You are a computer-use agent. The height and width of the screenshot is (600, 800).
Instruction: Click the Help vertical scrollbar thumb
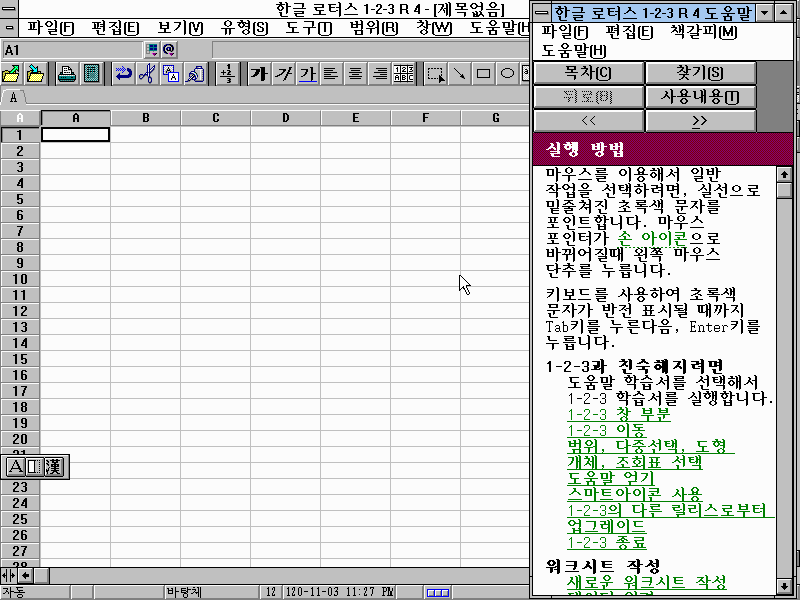pos(784,190)
